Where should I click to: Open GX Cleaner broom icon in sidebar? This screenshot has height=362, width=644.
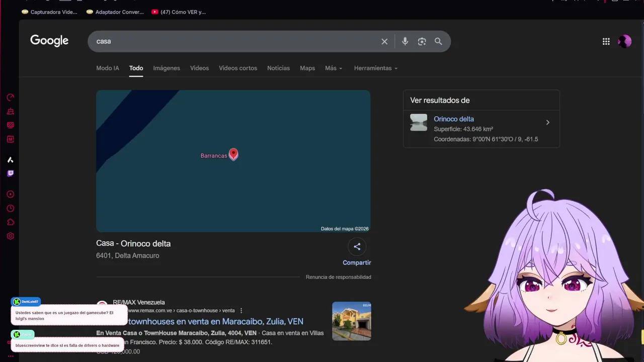pyautogui.click(x=10, y=112)
